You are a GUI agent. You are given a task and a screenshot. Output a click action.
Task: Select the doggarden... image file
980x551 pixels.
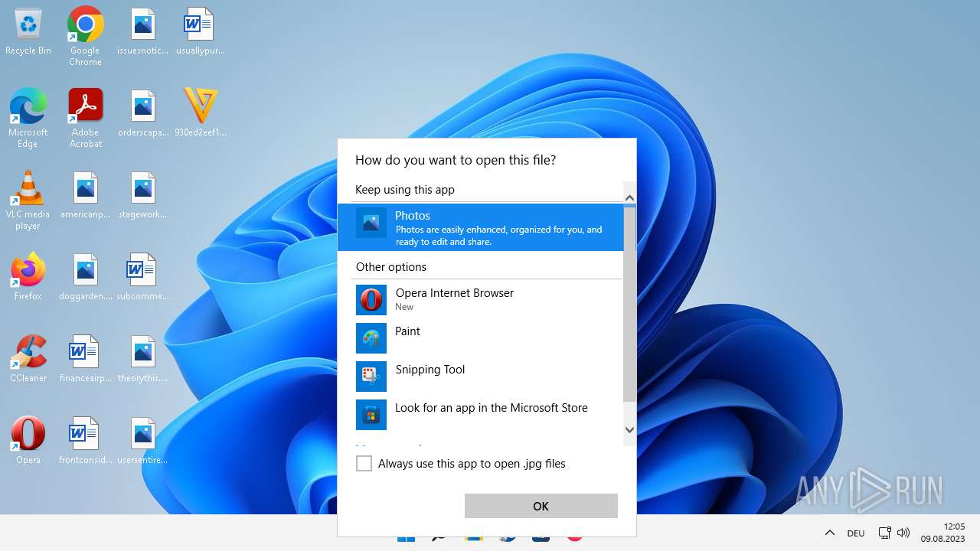(85, 276)
